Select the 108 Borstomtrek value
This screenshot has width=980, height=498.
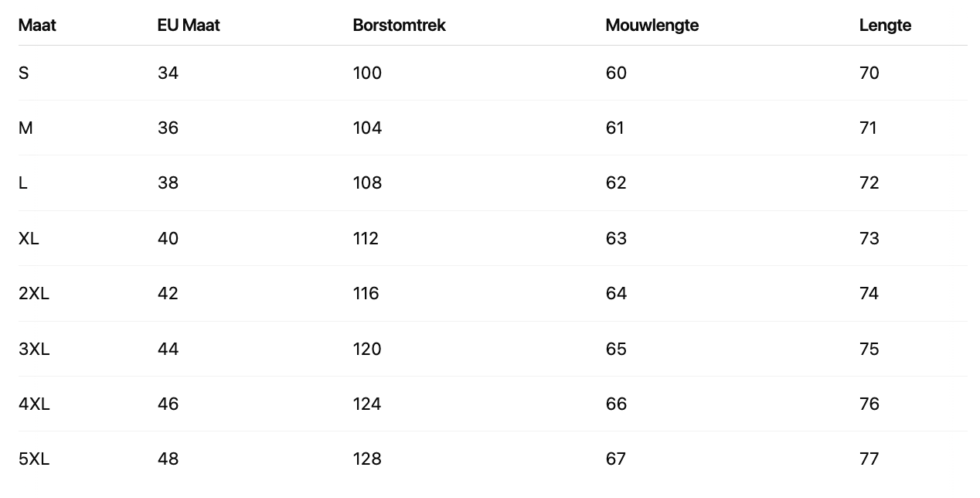click(x=367, y=183)
